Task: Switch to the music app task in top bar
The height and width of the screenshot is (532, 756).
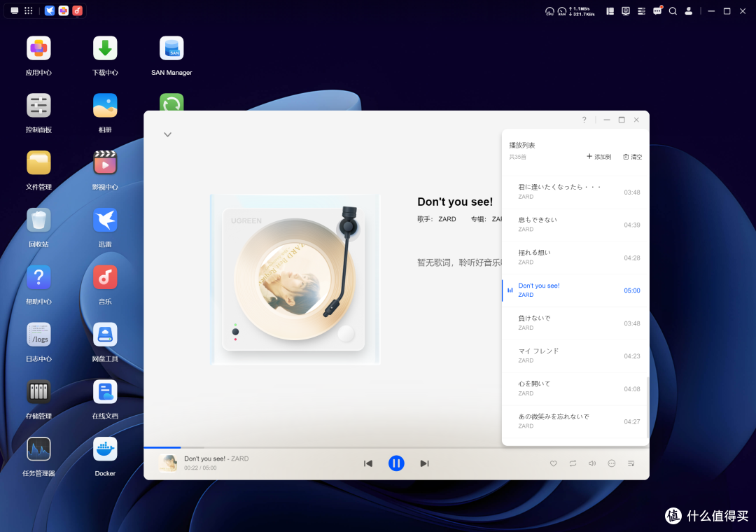Action: pos(78,10)
